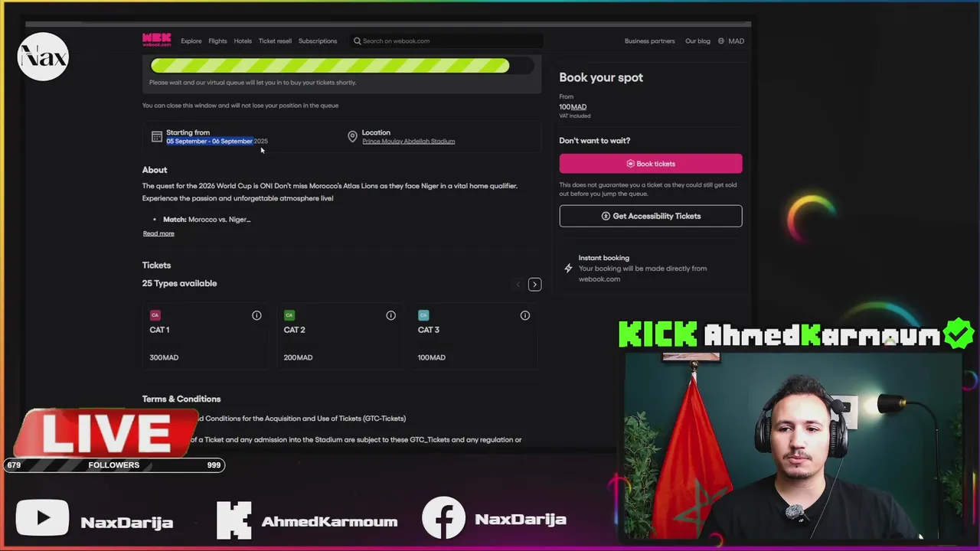Show previous ticket types with left arrow
Screen dimensions: 980x551
click(x=518, y=285)
